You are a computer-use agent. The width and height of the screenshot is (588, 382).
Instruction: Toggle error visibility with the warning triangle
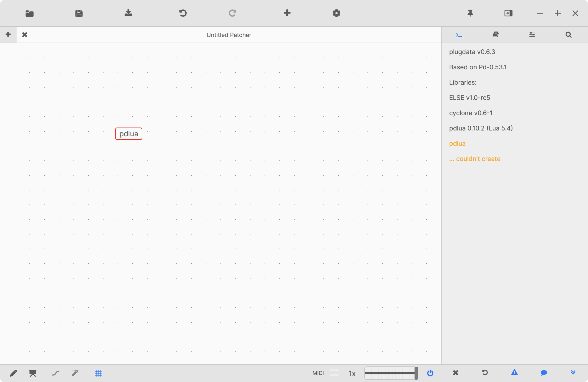514,373
